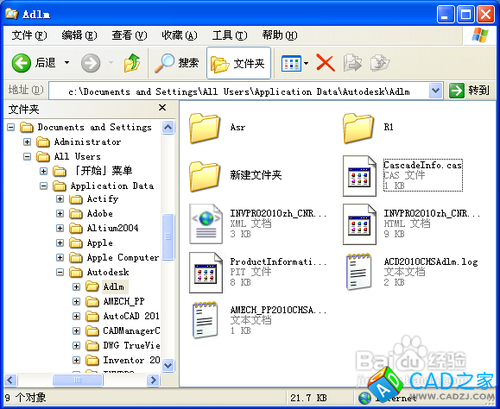This screenshot has width=500, height=409.
Task: Click the CascadeInfo.cas file name
Action: coord(422,165)
